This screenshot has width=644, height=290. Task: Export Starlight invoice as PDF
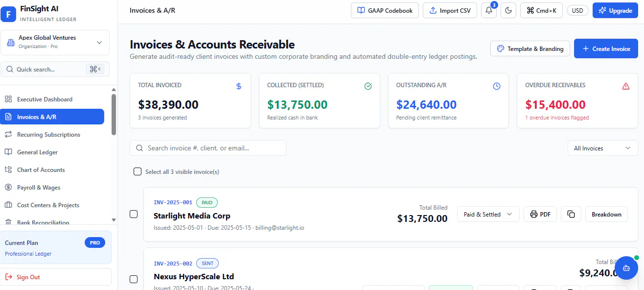pyautogui.click(x=540, y=214)
